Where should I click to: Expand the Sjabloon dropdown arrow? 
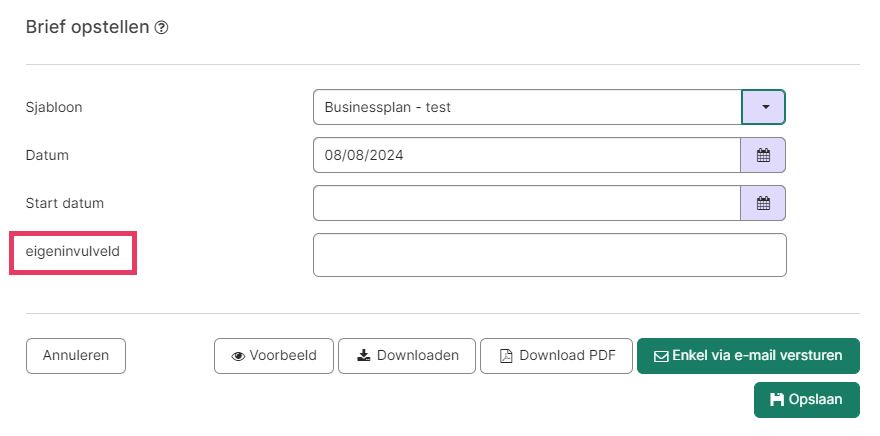(763, 107)
